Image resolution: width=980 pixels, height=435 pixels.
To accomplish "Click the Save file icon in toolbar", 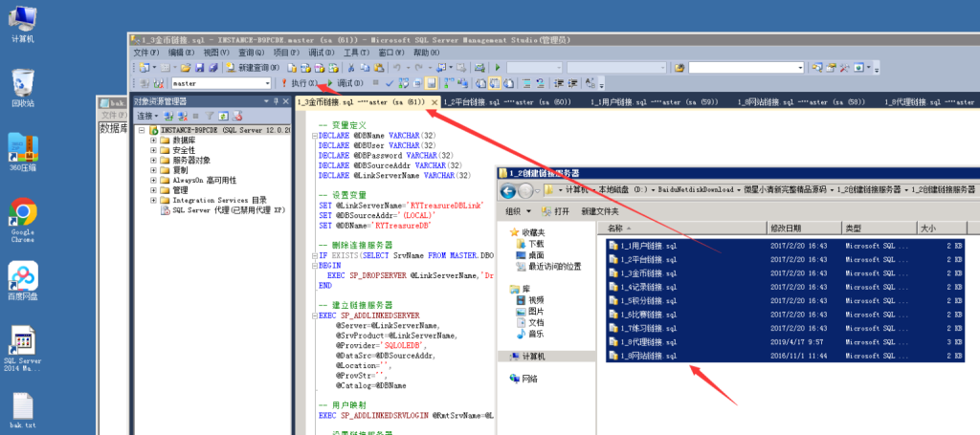I will point(200,68).
